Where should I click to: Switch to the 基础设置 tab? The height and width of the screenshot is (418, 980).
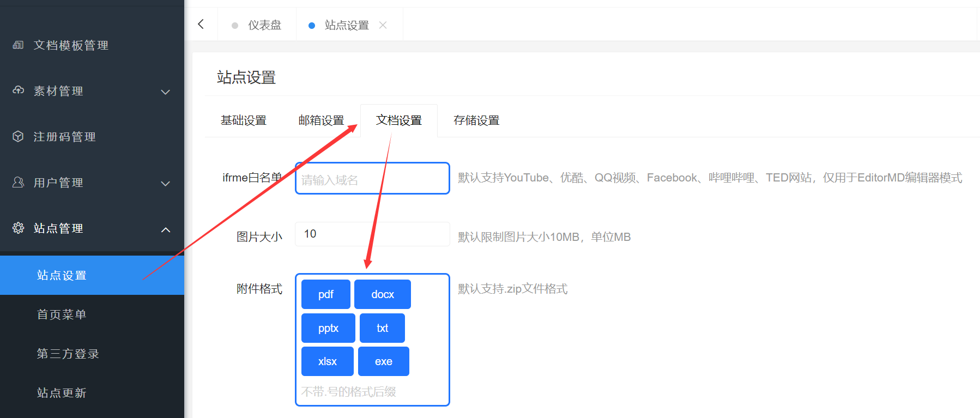pos(243,120)
